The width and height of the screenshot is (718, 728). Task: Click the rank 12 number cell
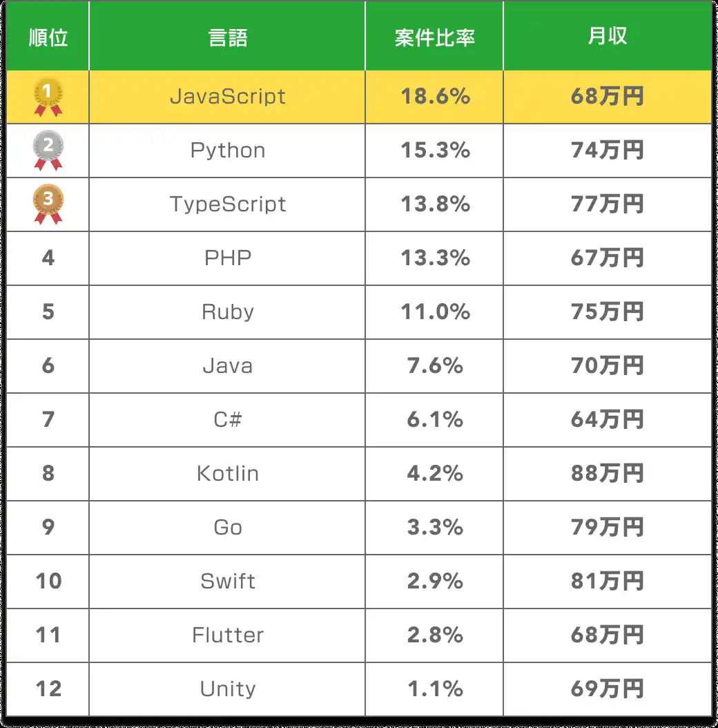48,689
